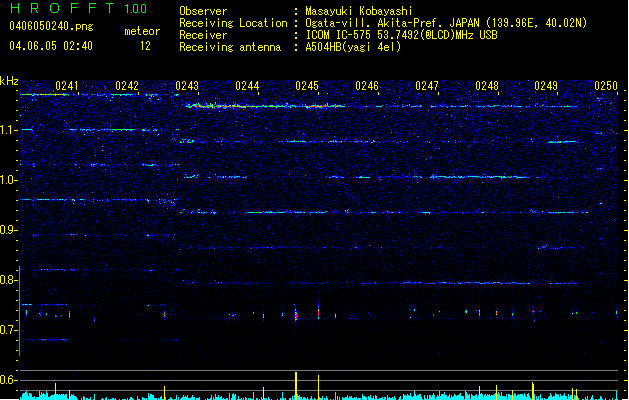This screenshot has width=629, height=400.
Task: Click the 0241 time marker
Action: 67,86
